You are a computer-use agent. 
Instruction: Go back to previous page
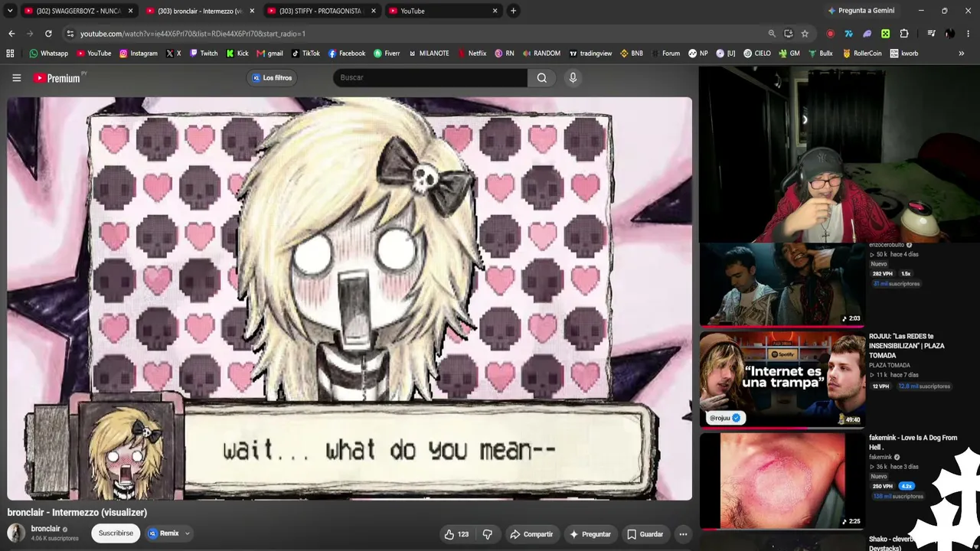tap(11, 34)
